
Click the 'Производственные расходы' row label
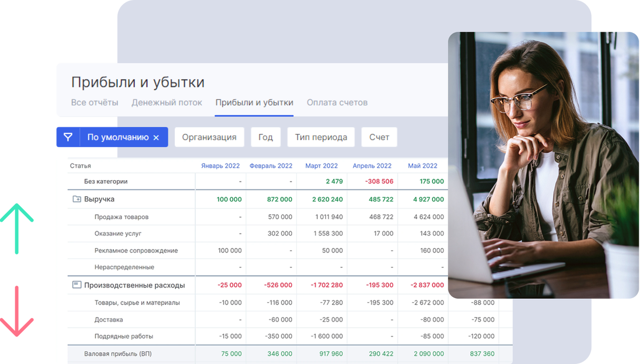tap(134, 285)
